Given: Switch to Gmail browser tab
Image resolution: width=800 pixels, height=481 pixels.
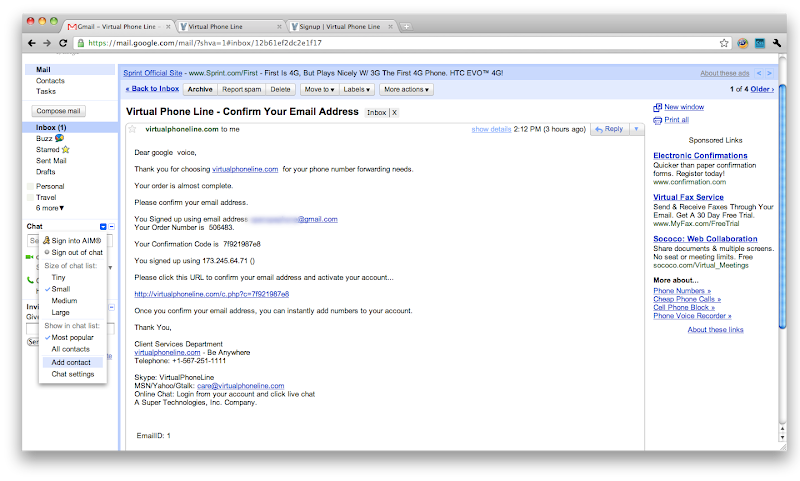Looking at the screenshot, I should pyautogui.click(x=118, y=27).
